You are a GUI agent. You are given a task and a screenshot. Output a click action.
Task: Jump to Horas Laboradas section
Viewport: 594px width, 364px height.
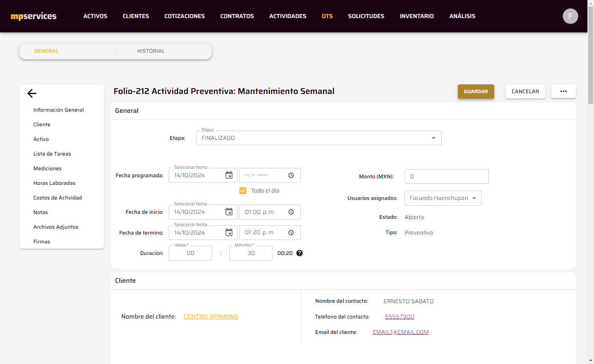click(54, 183)
